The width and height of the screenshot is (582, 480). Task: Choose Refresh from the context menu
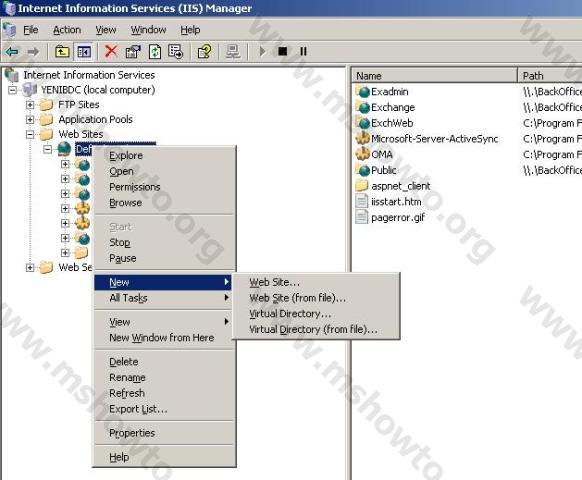(163, 393)
